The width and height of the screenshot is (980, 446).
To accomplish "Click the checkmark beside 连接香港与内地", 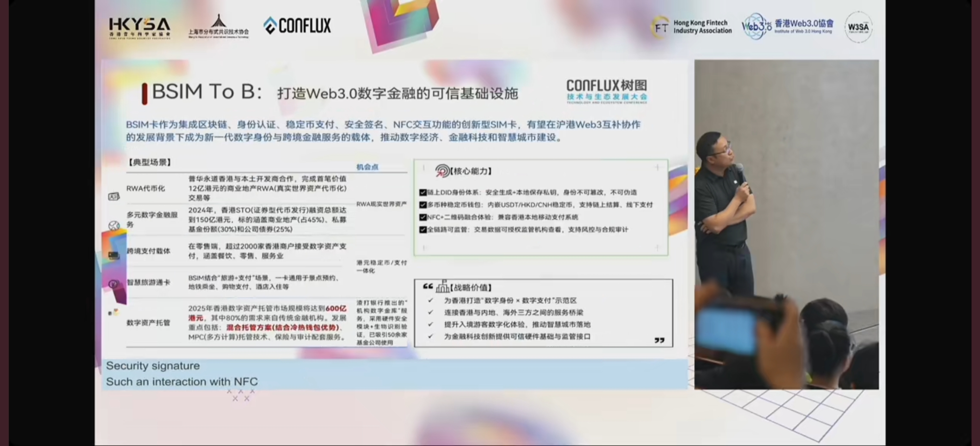I will point(430,312).
